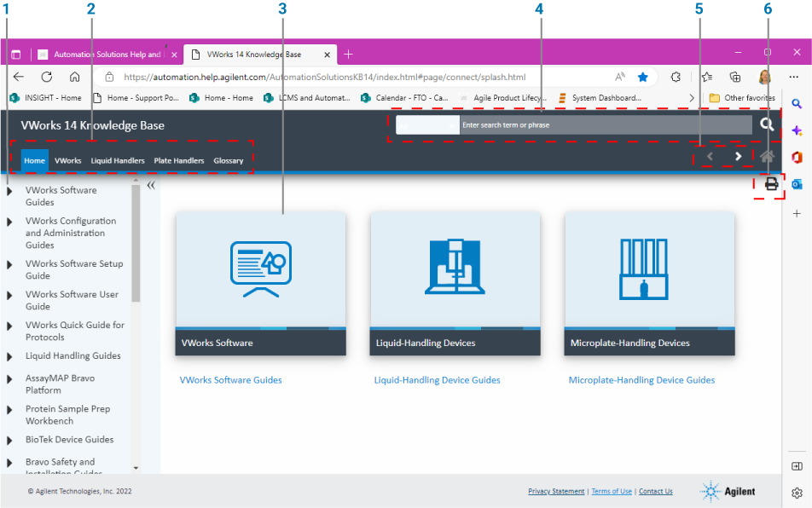Open Edge sidebar search icon
Image resolution: width=812 pixels, height=508 pixels.
tap(797, 104)
